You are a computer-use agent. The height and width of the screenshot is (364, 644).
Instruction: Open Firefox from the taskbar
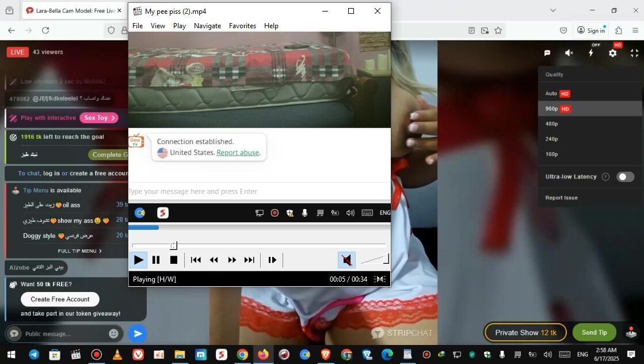pos(263,355)
